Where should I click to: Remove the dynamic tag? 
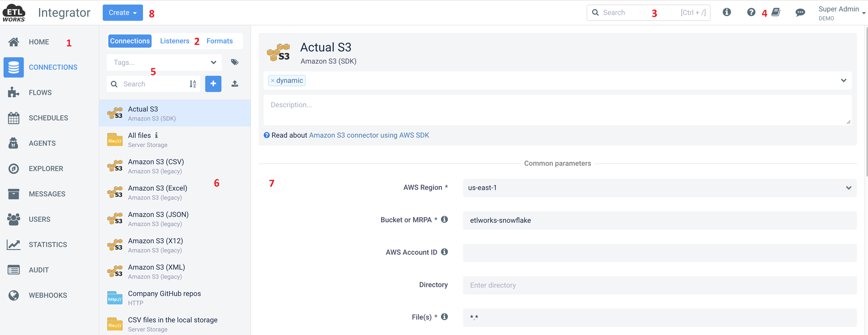tap(273, 81)
